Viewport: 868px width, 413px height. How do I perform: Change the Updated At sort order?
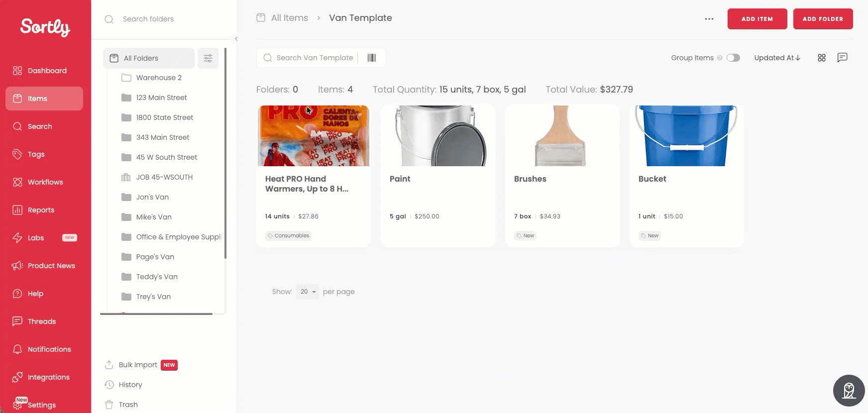(x=777, y=58)
